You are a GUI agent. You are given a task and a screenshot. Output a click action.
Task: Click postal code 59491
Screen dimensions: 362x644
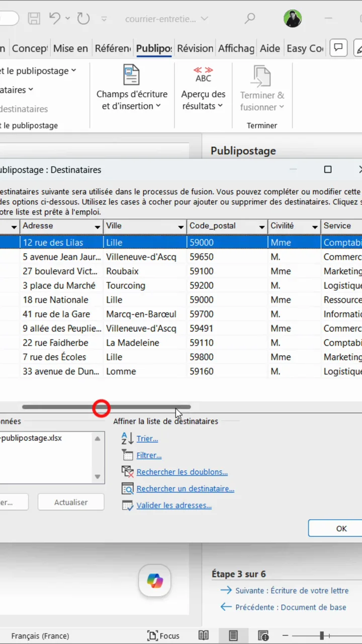pos(201,329)
